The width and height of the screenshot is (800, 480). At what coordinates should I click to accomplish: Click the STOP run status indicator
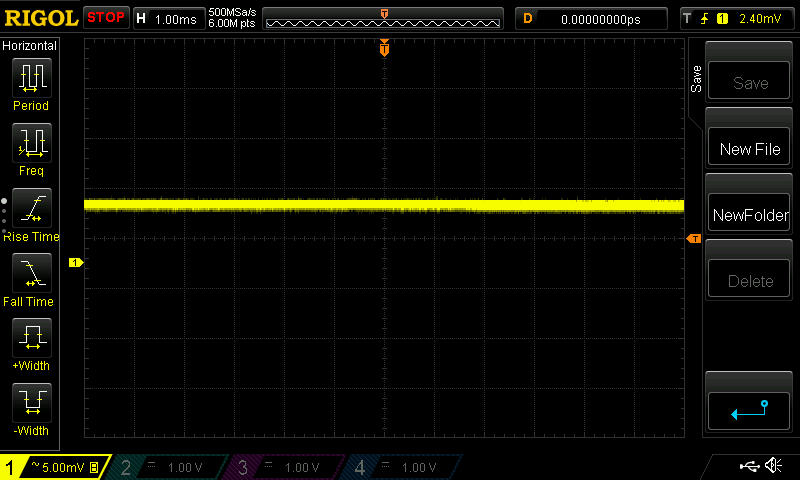click(x=106, y=18)
